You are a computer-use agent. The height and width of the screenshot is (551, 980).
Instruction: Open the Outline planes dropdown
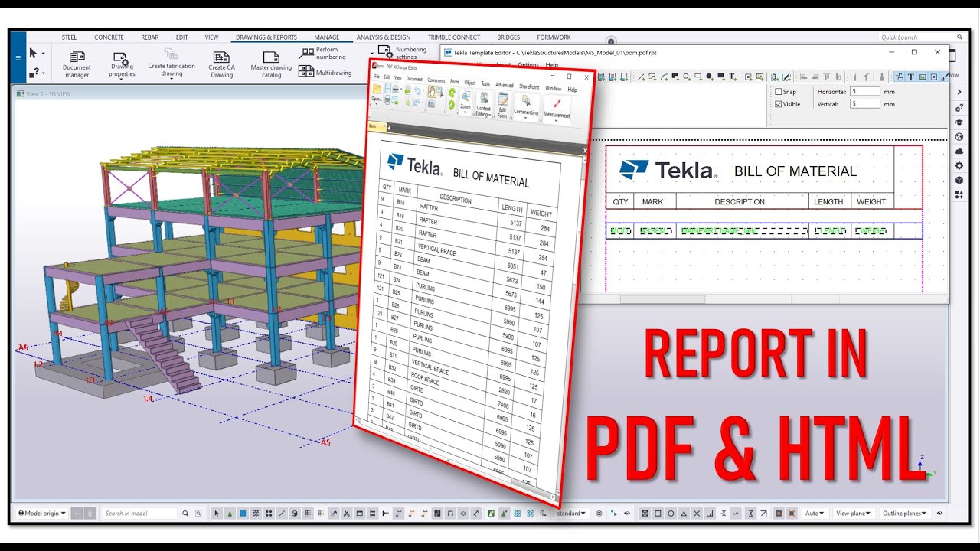coord(903,514)
